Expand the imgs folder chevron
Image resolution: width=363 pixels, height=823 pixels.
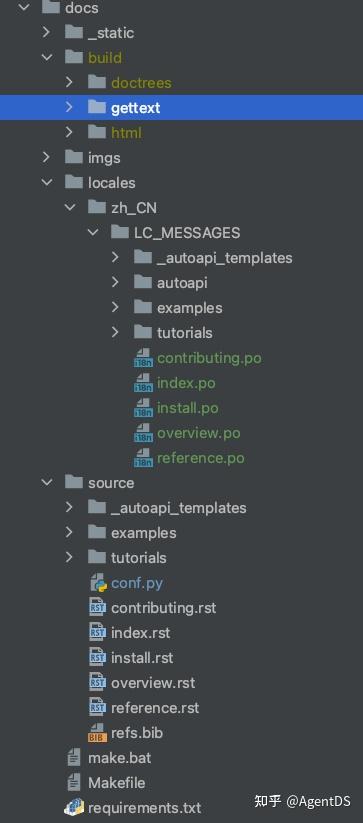tap(46, 157)
